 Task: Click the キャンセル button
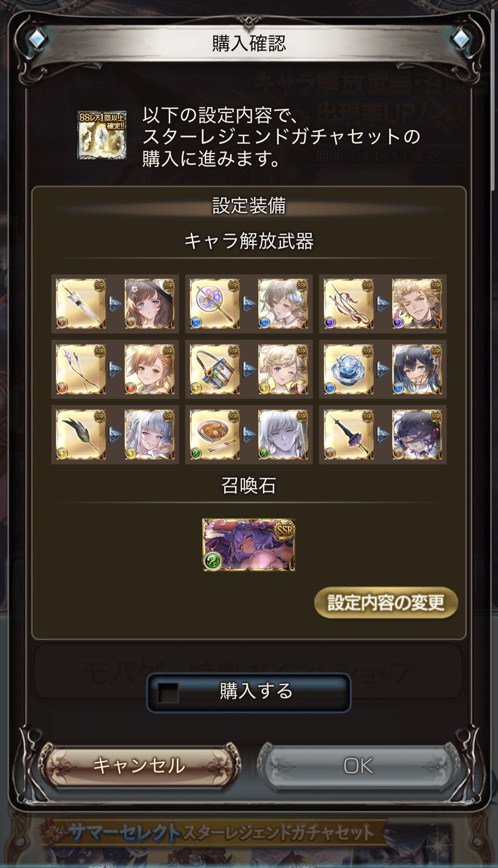139,766
